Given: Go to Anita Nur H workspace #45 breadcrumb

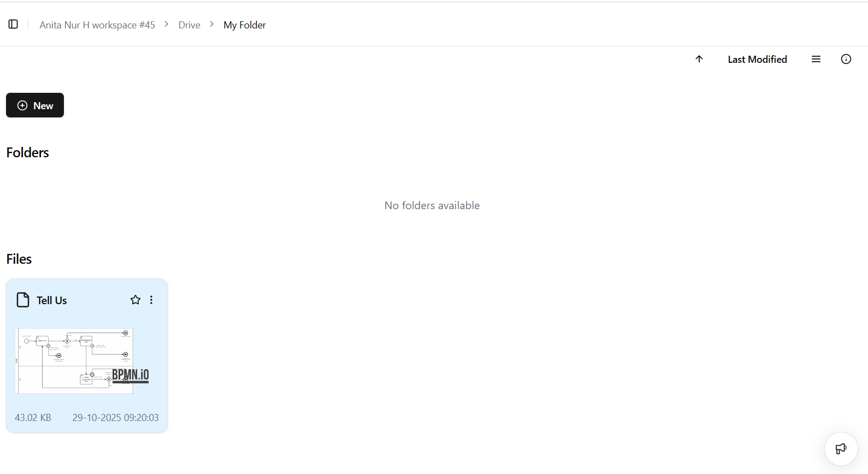Looking at the screenshot, I should (x=97, y=25).
